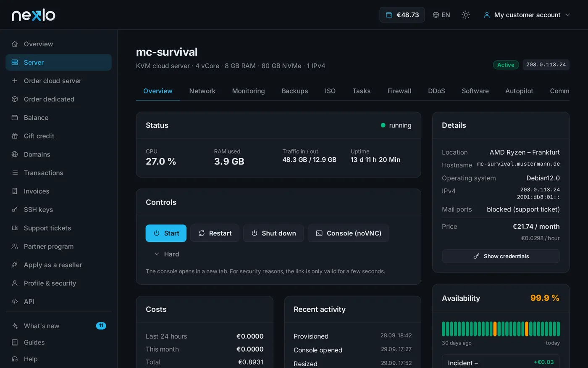Screen dimensions: 588x368
Task: Click the 203.0.113.24 IP badge in header
Action: pos(546,65)
